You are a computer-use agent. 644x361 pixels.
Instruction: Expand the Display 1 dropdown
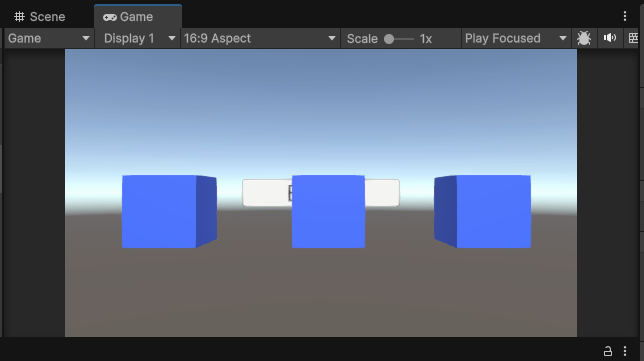pos(138,38)
